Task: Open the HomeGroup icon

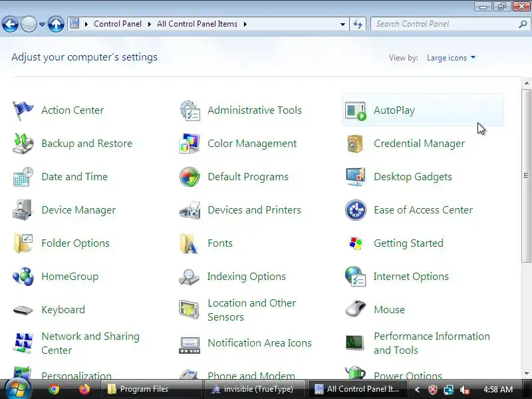Action: (23, 277)
